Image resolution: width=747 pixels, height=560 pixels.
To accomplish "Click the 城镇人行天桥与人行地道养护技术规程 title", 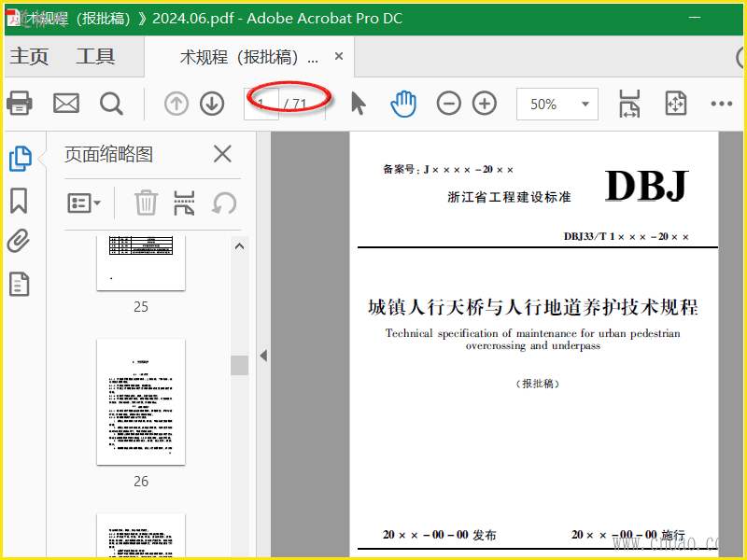I will 532,307.
